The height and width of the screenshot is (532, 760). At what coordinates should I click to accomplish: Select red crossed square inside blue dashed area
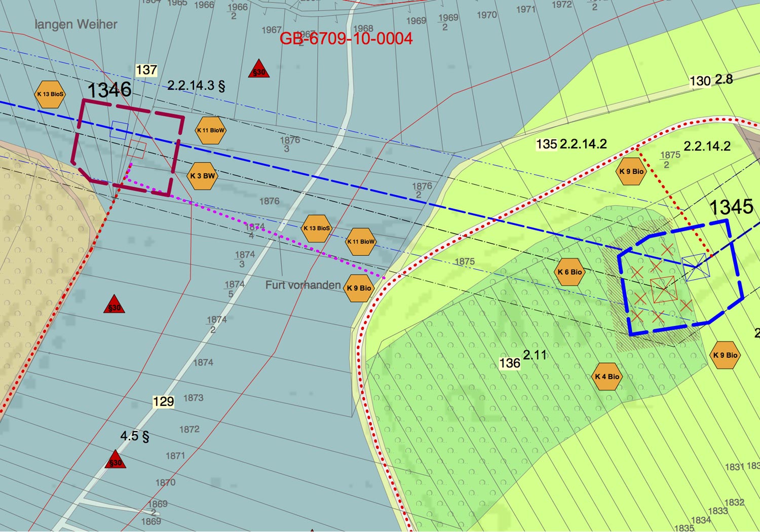point(663,289)
